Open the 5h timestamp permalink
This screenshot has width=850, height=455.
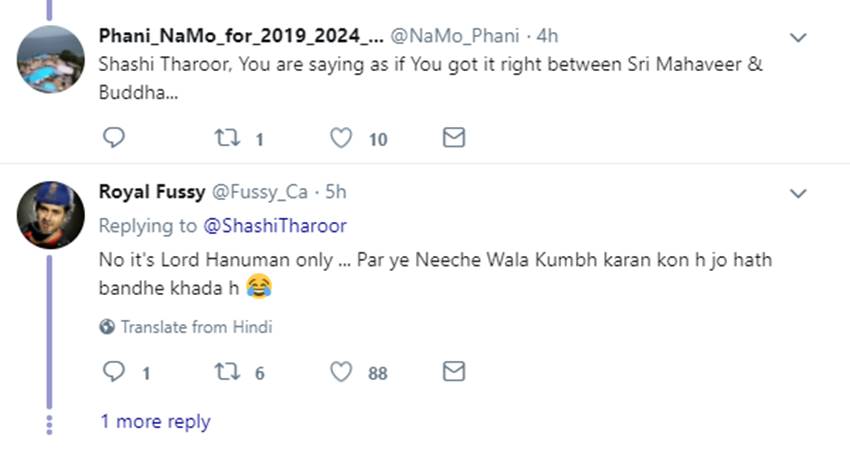click(x=336, y=192)
